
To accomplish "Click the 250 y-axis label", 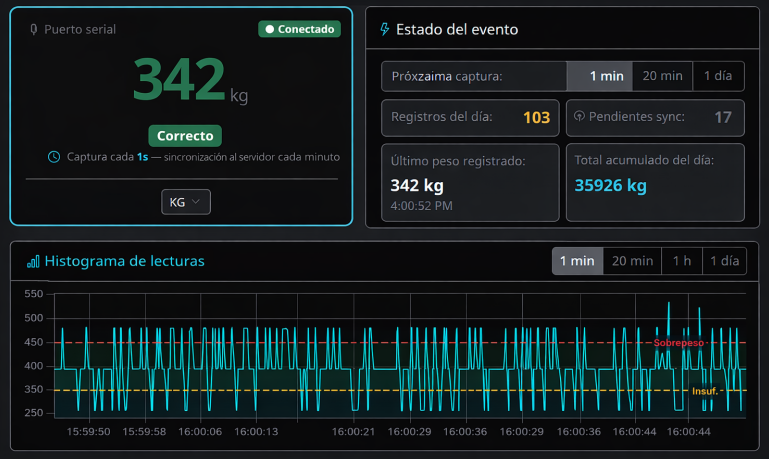I will [34, 413].
